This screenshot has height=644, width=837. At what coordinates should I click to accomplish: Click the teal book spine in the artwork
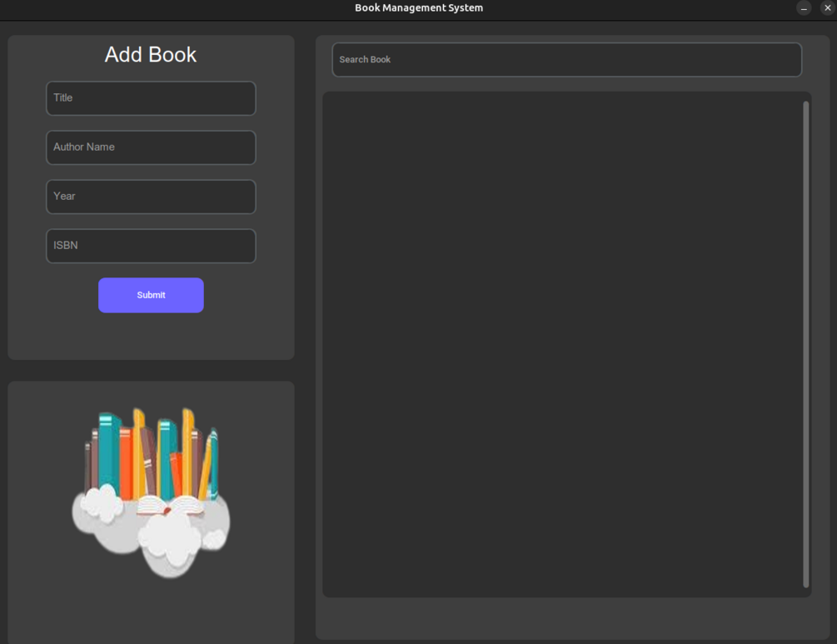click(x=107, y=456)
